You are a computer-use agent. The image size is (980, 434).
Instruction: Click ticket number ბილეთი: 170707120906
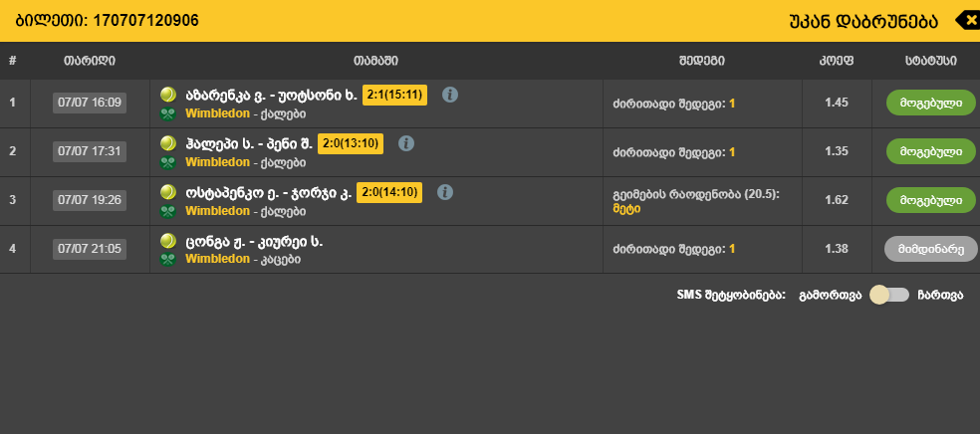click(107, 21)
